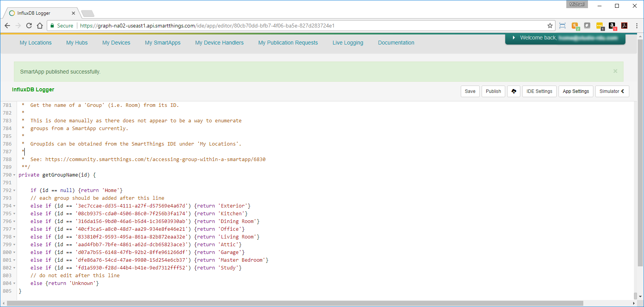
Task: Fold code at line 792
Action: tap(14, 190)
